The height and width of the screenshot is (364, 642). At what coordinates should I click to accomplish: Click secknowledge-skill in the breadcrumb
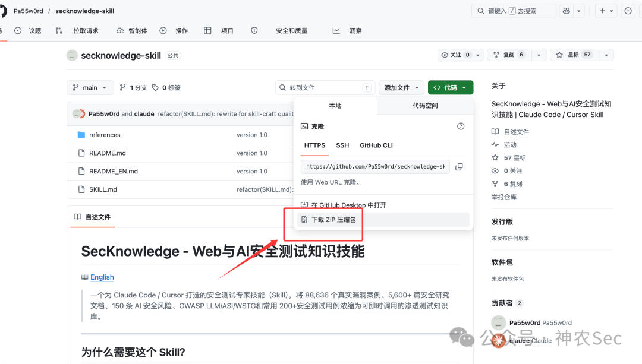(x=85, y=11)
